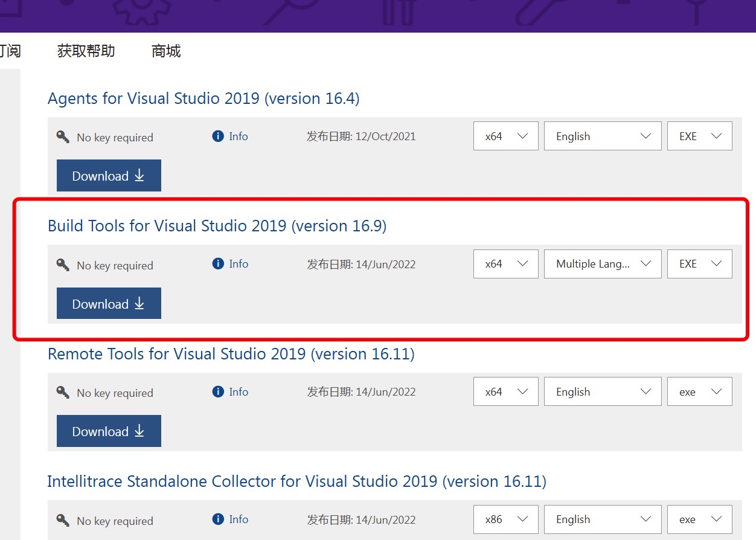Click release date 12/Oct/2021
This screenshot has height=540, width=756.
(x=386, y=137)
